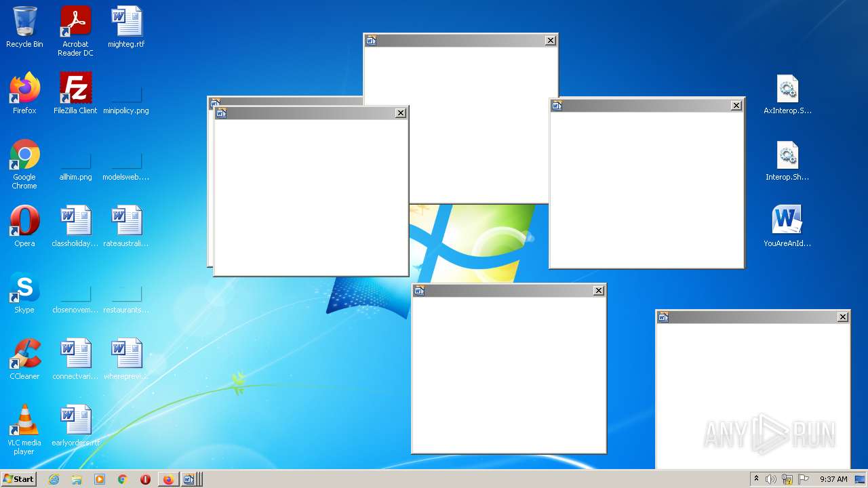Viewport: 868px width, 488px height.
Task: Select the FileZilla Client shortcut
Action: pos(75,94)
